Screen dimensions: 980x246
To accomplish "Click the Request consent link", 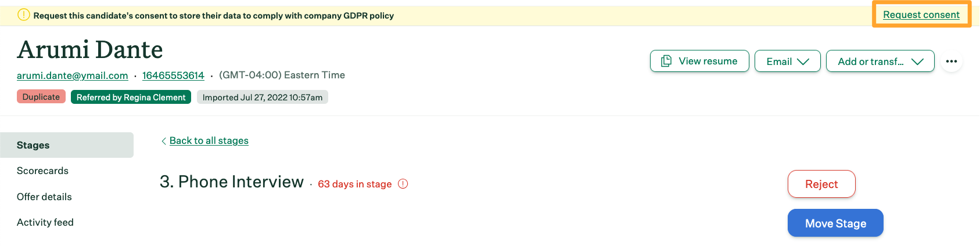I will click(x=921, y=15).
